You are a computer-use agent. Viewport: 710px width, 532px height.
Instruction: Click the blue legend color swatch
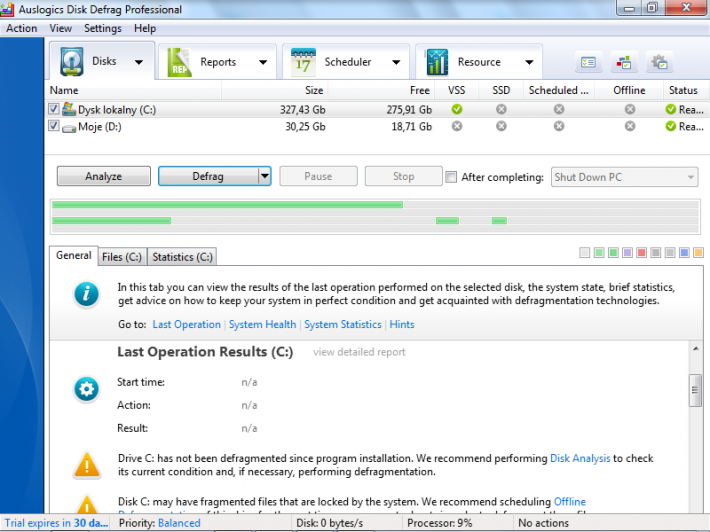tap(684, 252)
